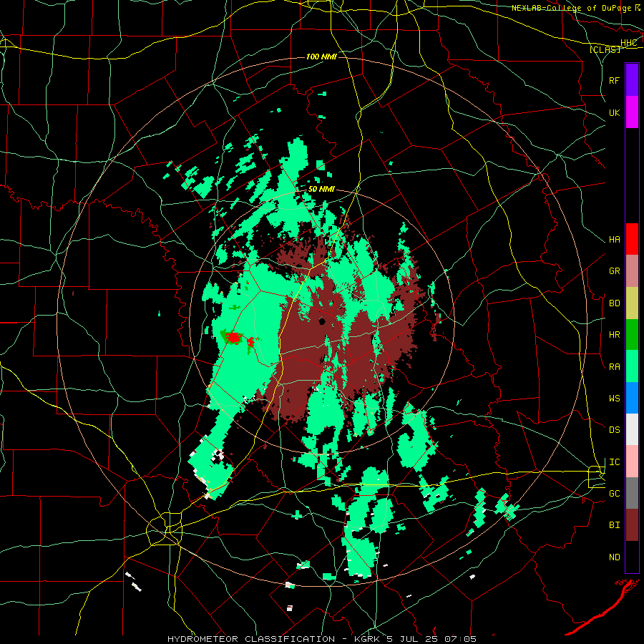Click the 07:05 timestamp in caption
The height and width of the screenshot is (644, 644).
click(459, 639)
